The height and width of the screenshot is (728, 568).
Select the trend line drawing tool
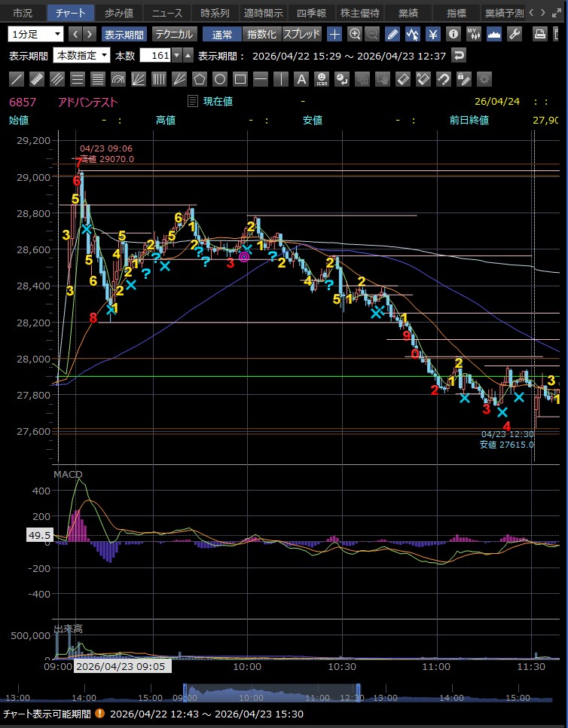click(17, 79)
